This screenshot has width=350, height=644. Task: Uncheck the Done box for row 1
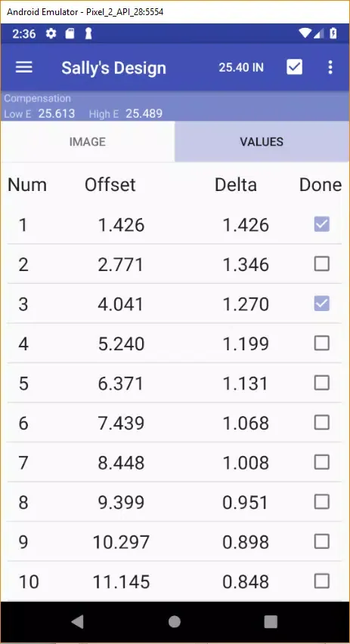[321, 224]
